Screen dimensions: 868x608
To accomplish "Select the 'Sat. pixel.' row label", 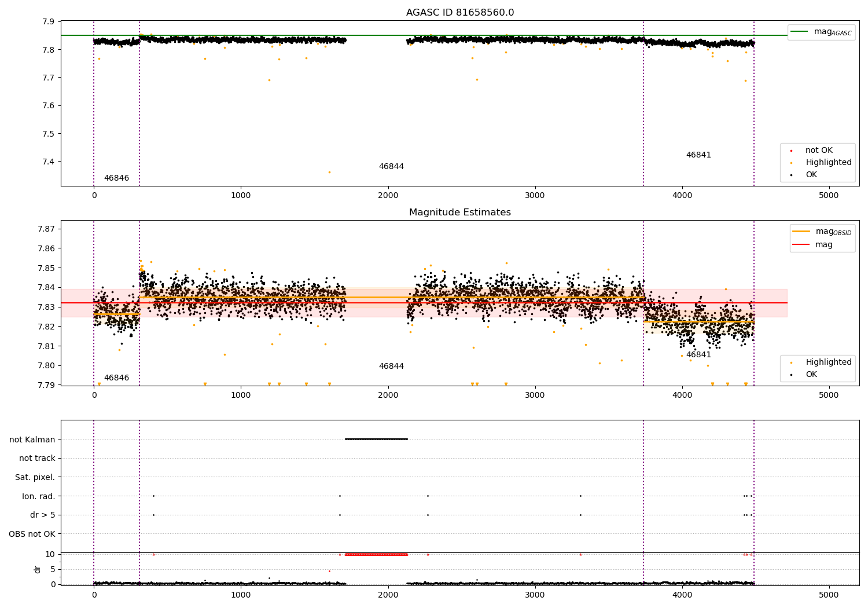I will coord(35,478).
